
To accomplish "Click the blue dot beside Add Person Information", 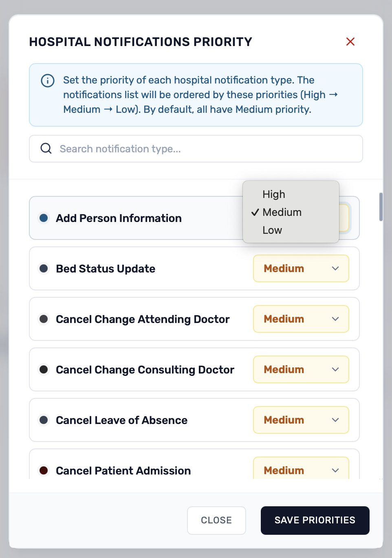I will point(44,218).
